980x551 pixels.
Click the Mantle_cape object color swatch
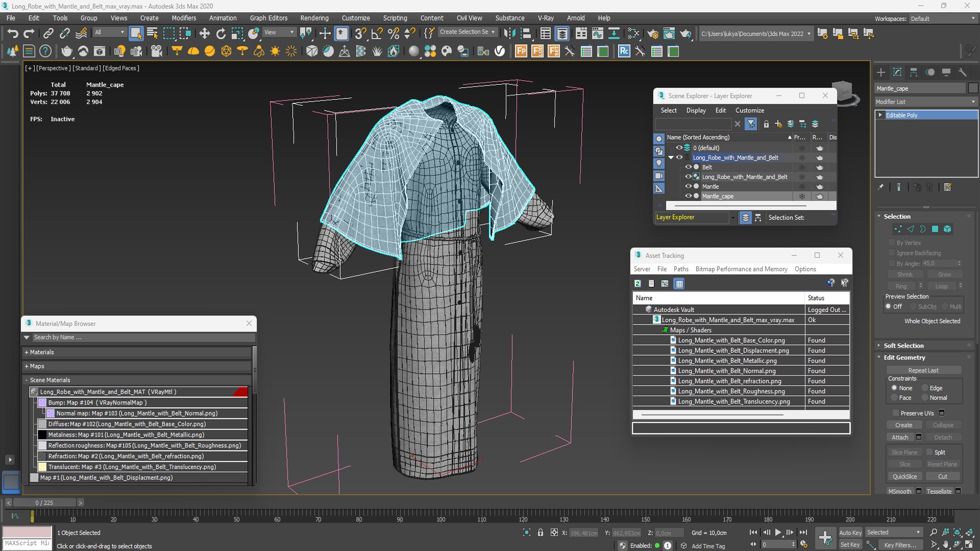(973, 88)
